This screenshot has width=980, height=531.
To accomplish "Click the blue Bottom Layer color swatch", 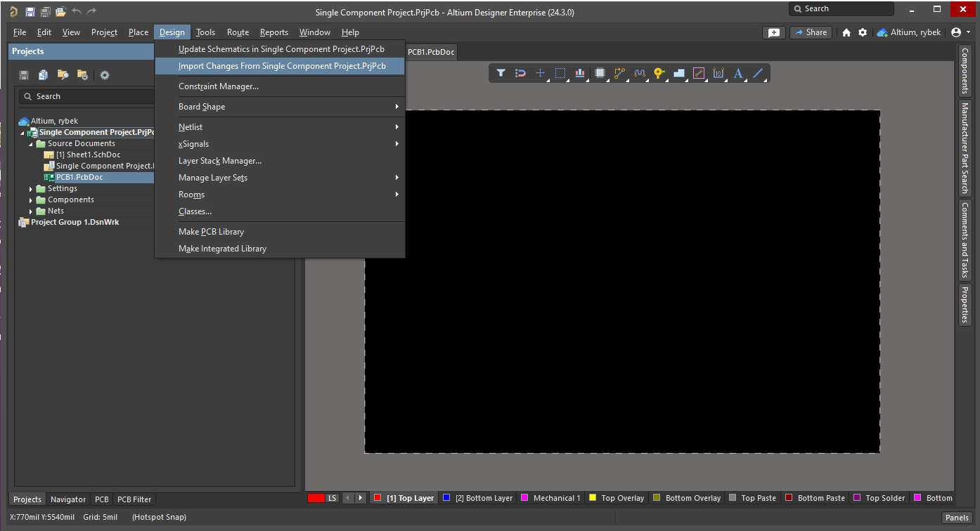I will 446,498.
